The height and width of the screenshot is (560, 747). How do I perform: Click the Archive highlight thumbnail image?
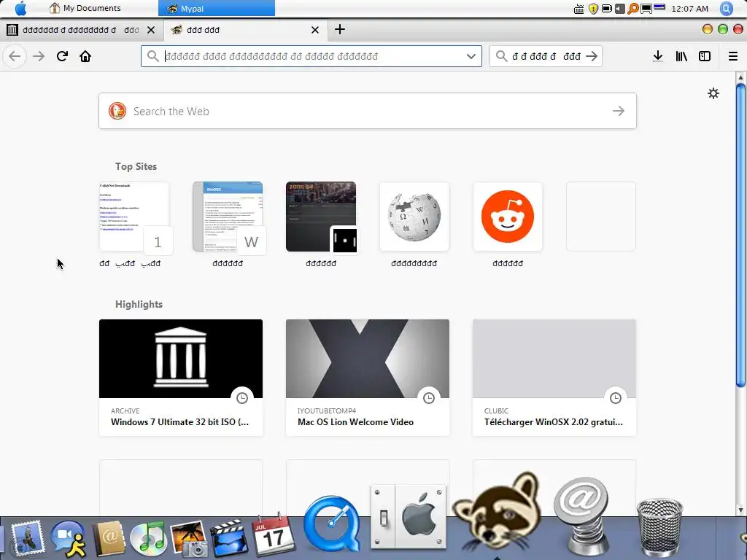point(181,359)
